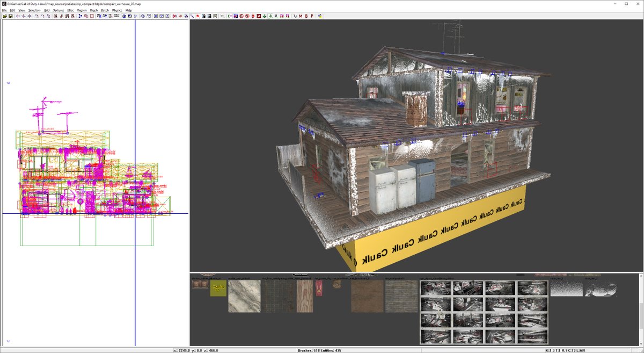
Task: Click the red scissors toolbar icon
Action: click(174, 16)
